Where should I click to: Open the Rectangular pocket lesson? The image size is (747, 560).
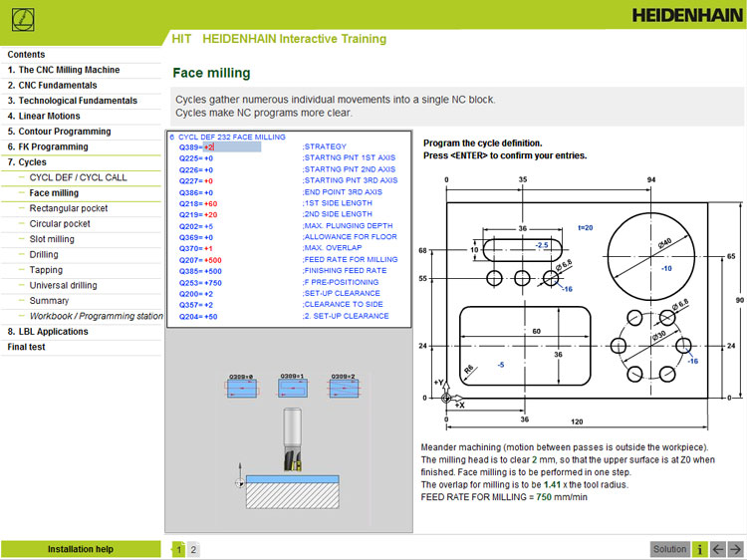(69, 208)
